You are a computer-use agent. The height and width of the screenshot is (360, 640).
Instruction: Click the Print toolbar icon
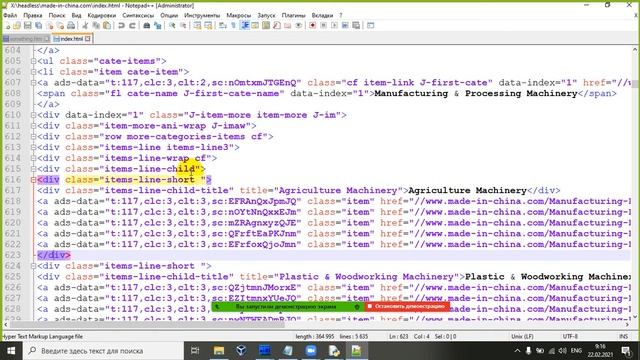71,25
